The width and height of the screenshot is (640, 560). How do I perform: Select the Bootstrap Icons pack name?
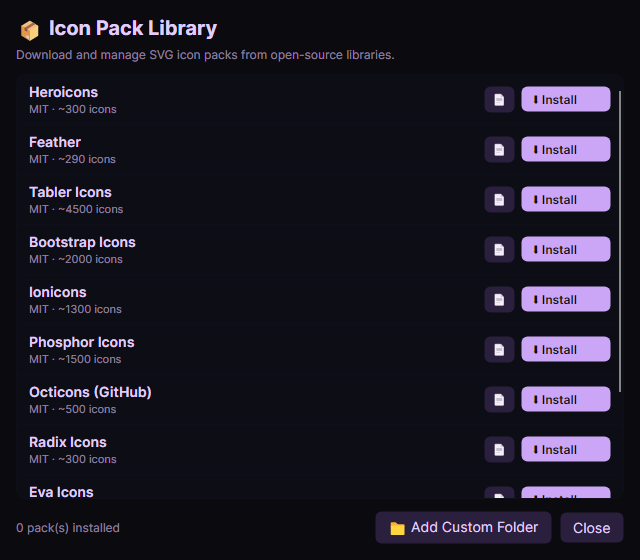[x=82, y=242]
